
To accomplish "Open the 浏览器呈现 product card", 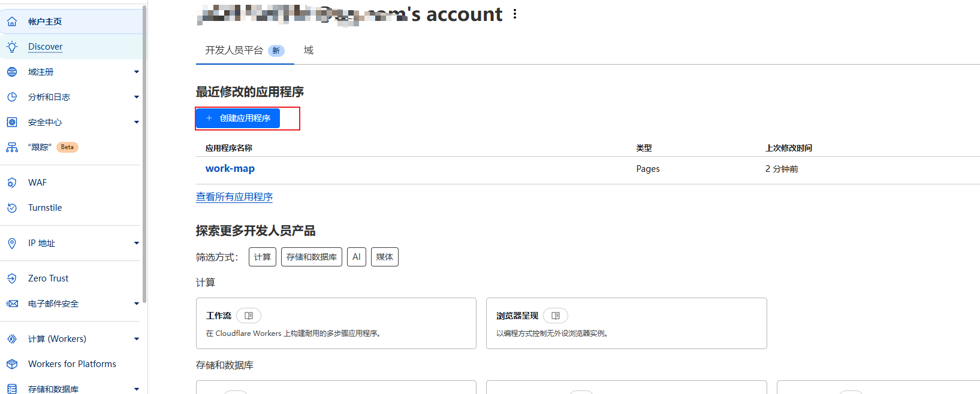I will [x=626, y=323].
